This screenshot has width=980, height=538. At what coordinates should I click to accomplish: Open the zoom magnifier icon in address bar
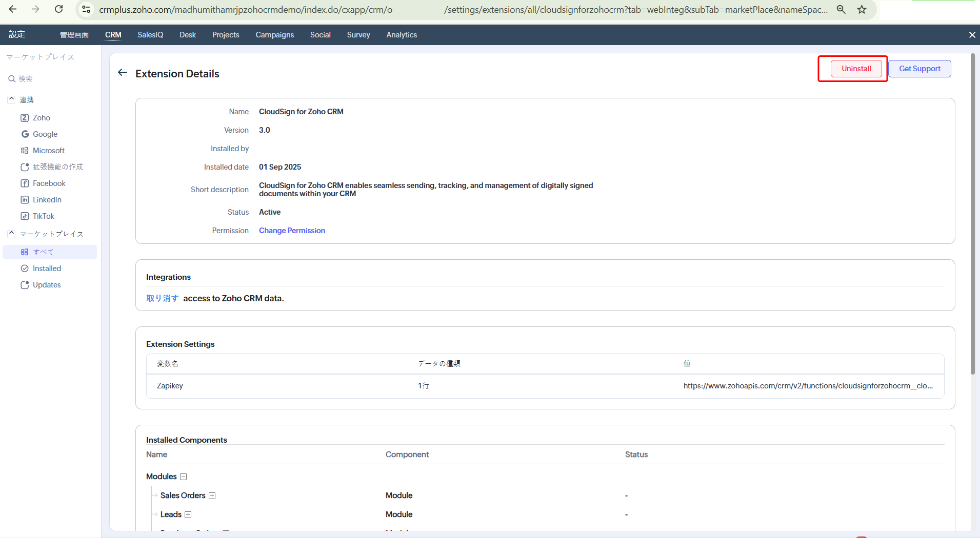coord(841,9)
